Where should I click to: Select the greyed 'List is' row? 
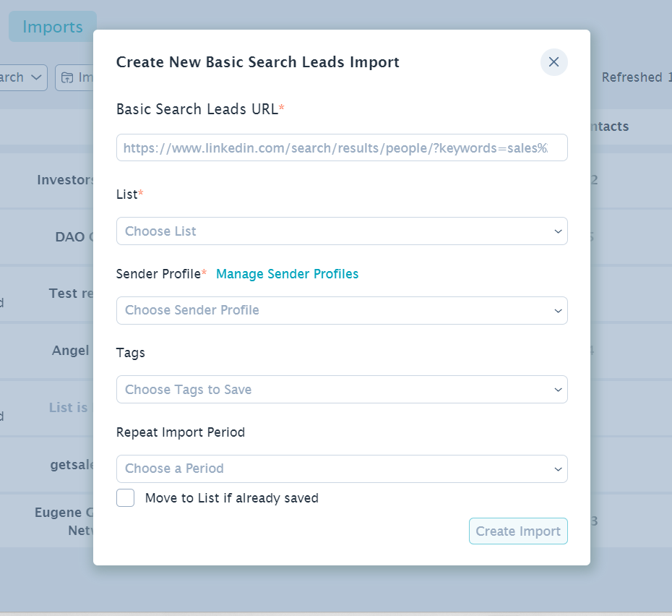point(69,408)
